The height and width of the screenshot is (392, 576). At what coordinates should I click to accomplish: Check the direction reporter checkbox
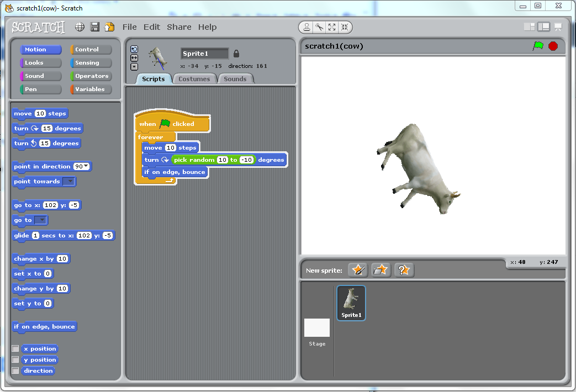coord(15,370)
